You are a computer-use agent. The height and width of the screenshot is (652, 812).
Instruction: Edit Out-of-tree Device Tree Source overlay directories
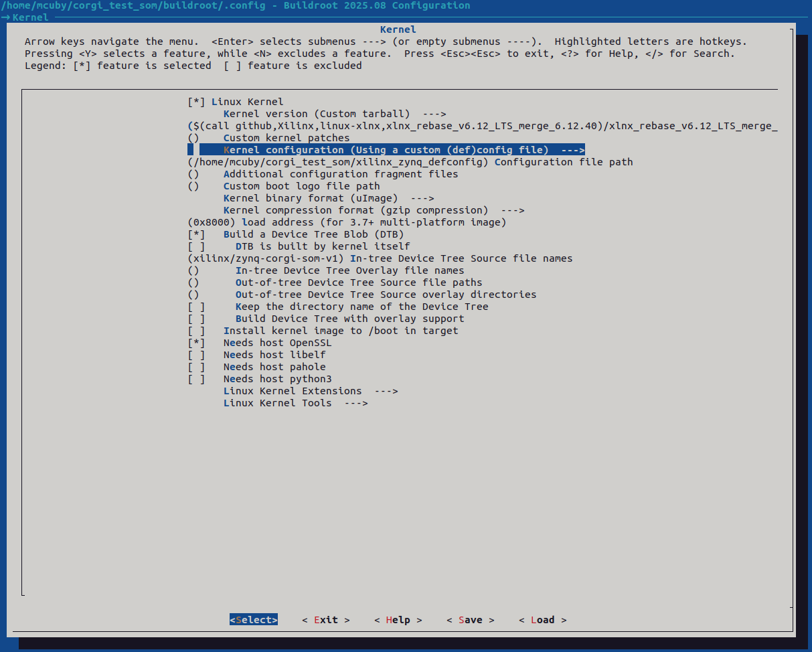(362, 295)
